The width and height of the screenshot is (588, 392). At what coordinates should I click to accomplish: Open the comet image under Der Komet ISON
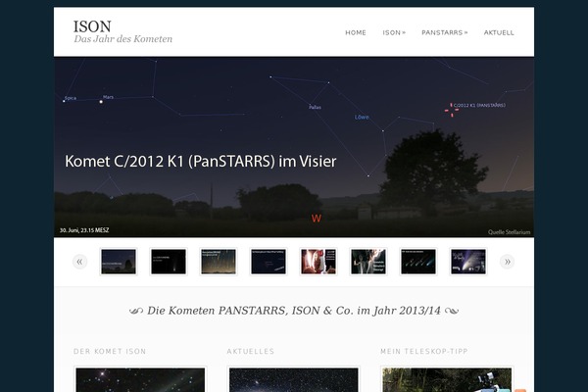pyautogui.click(x=140, y=379)
